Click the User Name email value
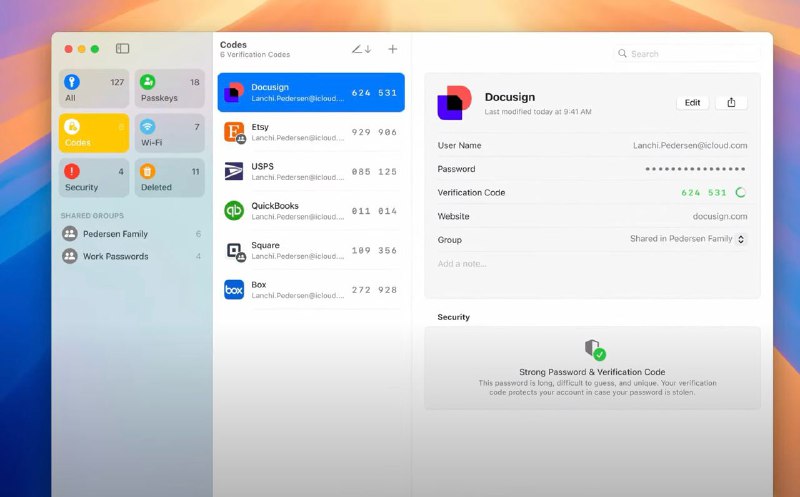The image size is (800, 497). 690,145
